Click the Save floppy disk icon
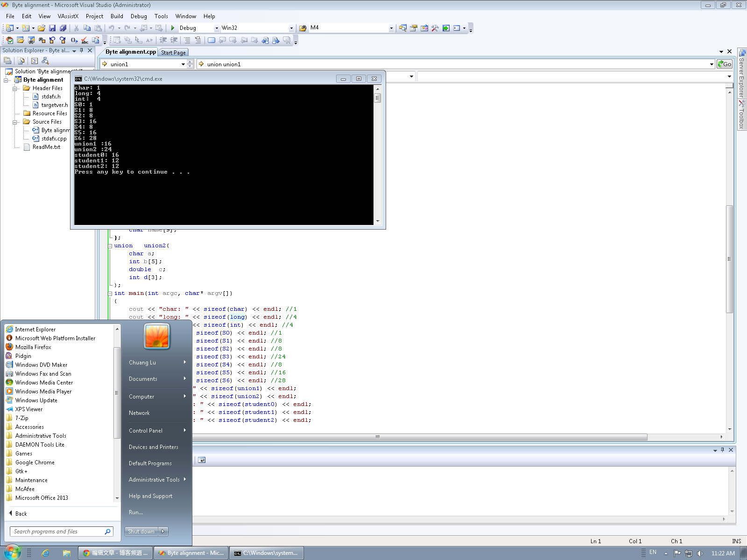The image size is (747, 560). point(52,28)
